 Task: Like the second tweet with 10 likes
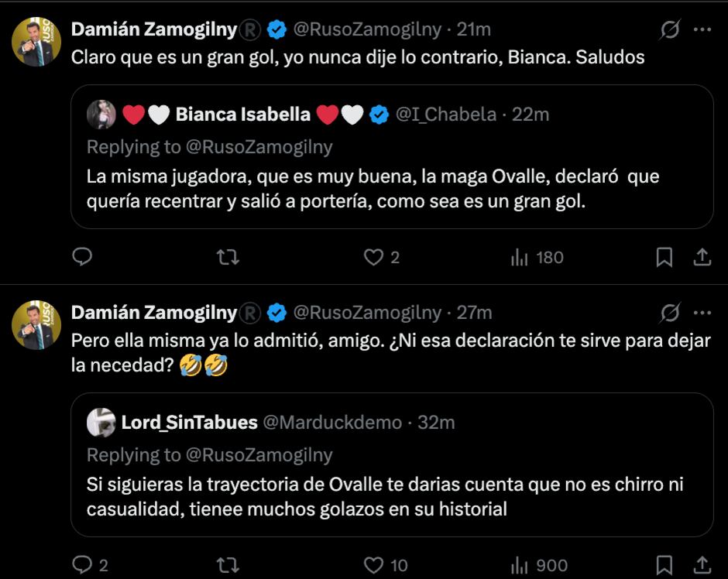click(374, 565)
